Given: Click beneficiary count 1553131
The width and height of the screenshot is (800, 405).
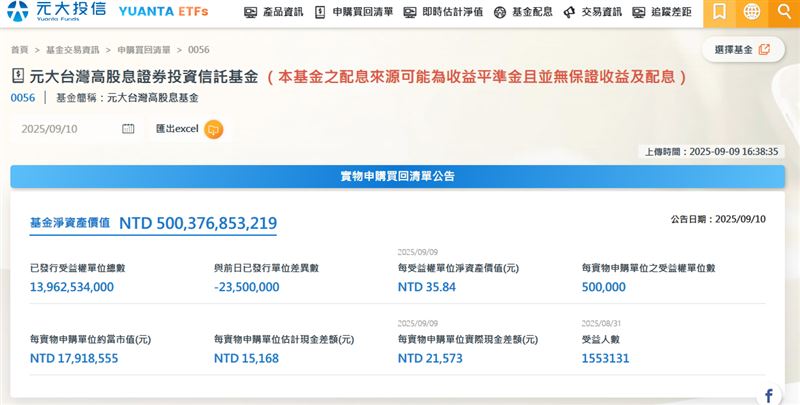Looking at the screenshot, I should 605,358.
